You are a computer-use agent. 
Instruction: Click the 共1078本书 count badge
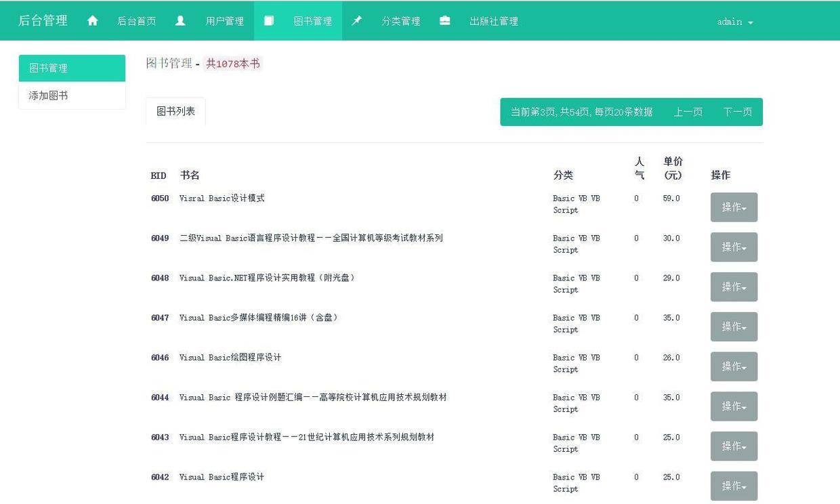(233, 63)
